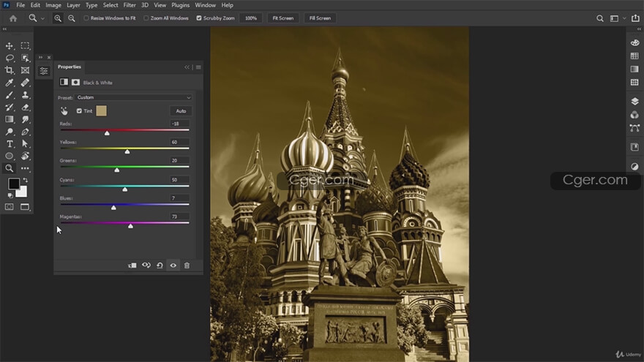
Task: Select the Move tool
Action: pos(10,46)
